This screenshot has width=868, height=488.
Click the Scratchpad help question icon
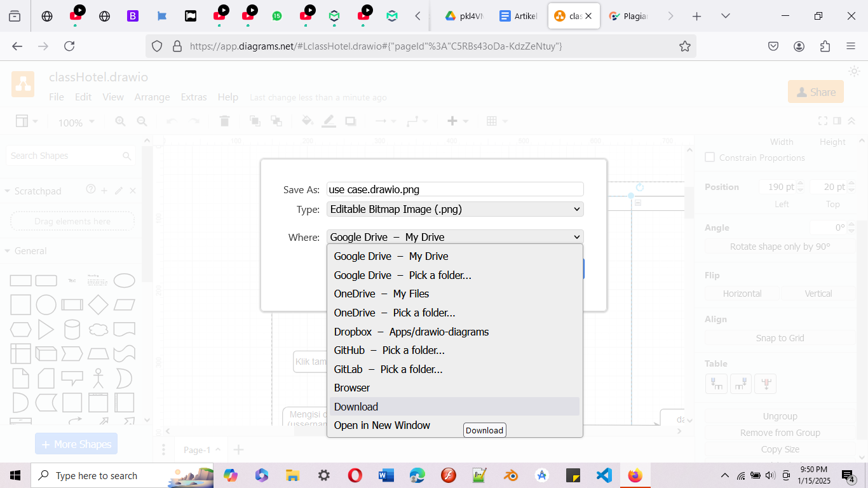[91, 189]
